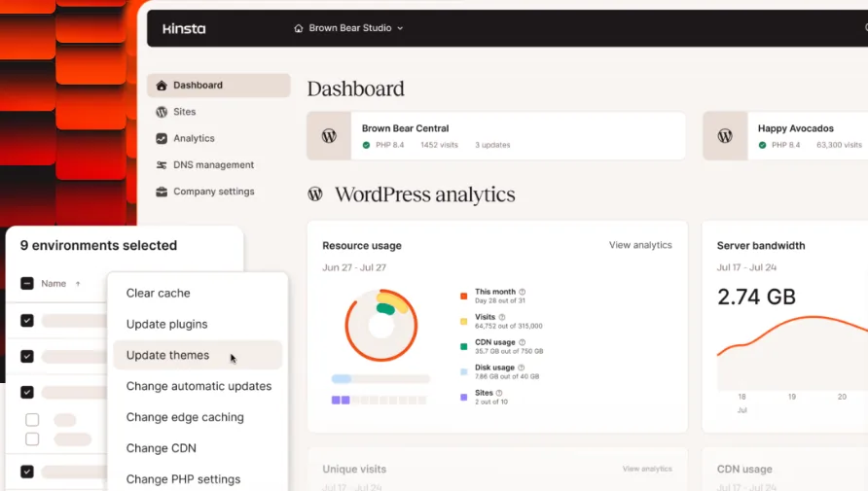The image size is (868, 491).
Task: Click the server bandwidth line chart
Action: [792, 352]
